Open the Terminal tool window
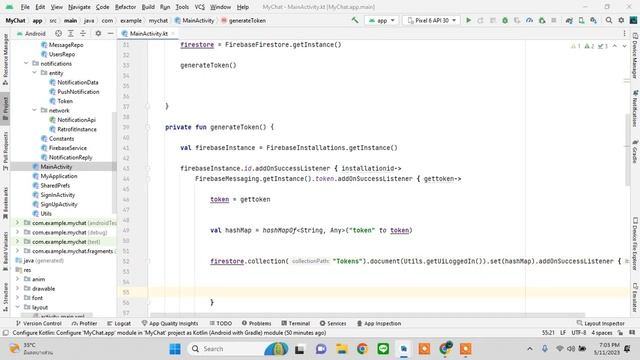The image size is (640, 360). [296, 323]
